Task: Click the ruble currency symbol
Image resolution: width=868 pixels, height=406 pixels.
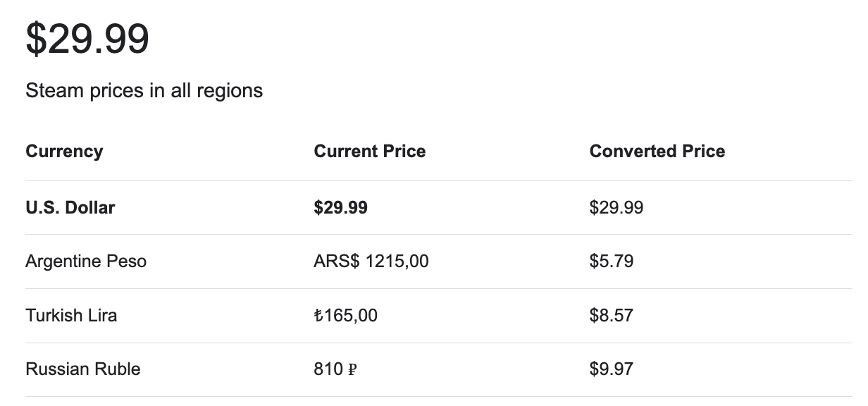Action: [352, 369]
